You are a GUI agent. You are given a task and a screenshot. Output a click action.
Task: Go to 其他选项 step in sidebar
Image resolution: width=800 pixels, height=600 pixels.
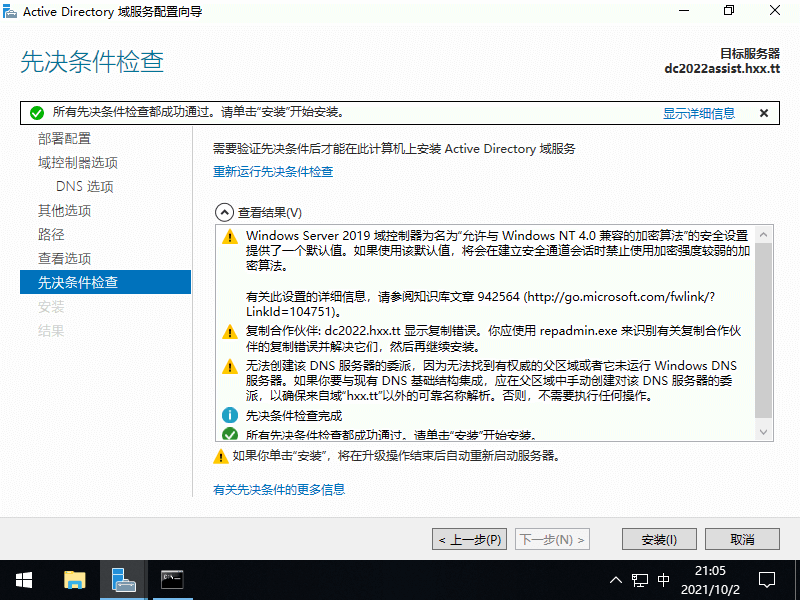tap(64, 211)
